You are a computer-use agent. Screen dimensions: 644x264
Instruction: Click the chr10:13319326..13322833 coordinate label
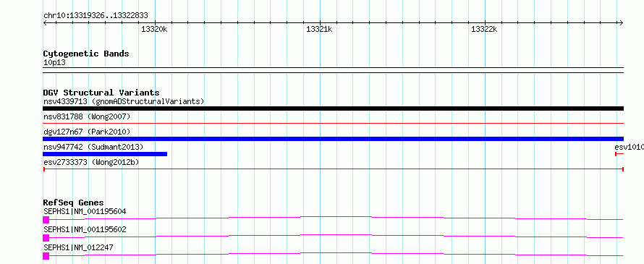click(96, 16)
